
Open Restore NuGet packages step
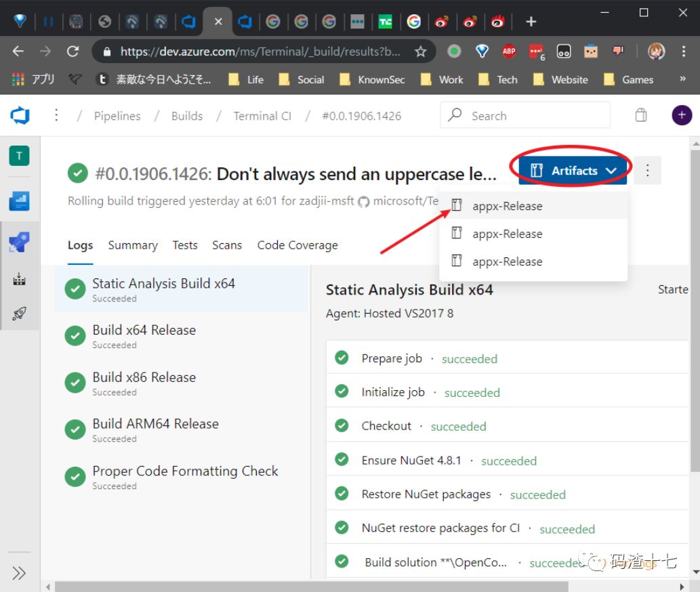coord(507,493)
